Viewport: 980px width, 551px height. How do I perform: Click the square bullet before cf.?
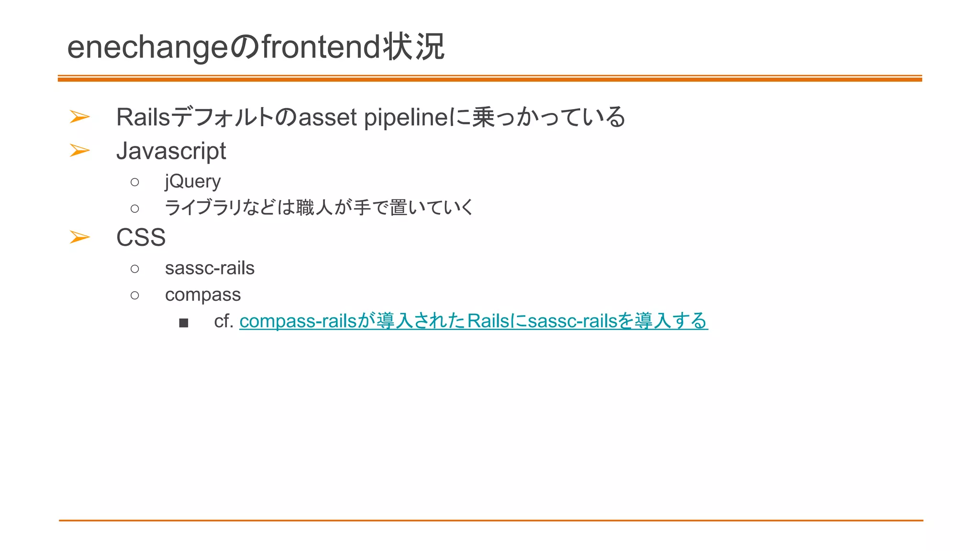[184, 323]
